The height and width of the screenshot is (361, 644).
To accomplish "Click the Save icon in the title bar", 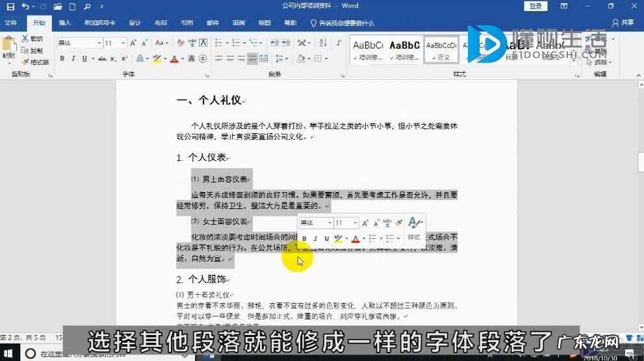I will pos(10,6).
